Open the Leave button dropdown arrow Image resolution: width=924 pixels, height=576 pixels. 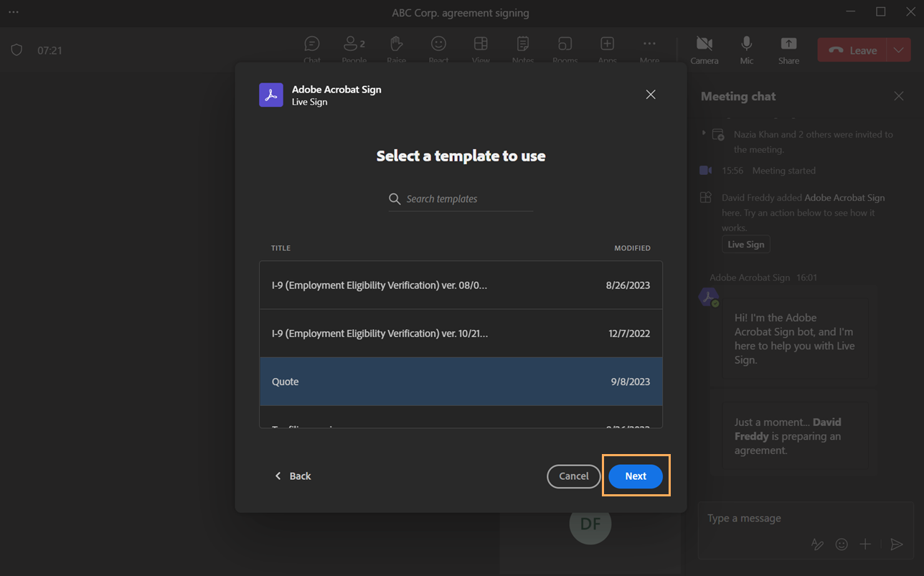point(898,49)
